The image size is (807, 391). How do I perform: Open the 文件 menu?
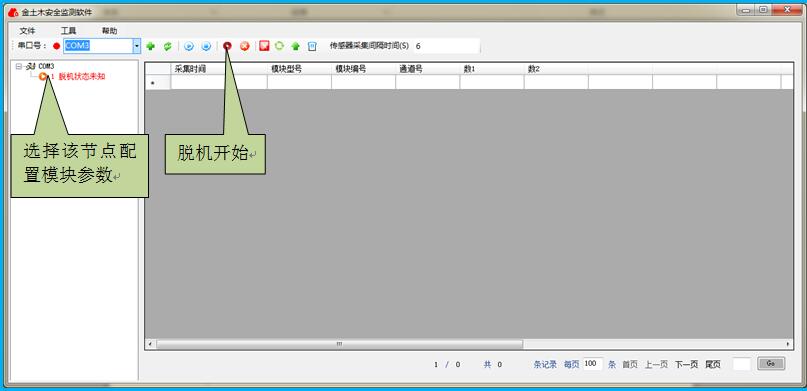pos(27,31)
